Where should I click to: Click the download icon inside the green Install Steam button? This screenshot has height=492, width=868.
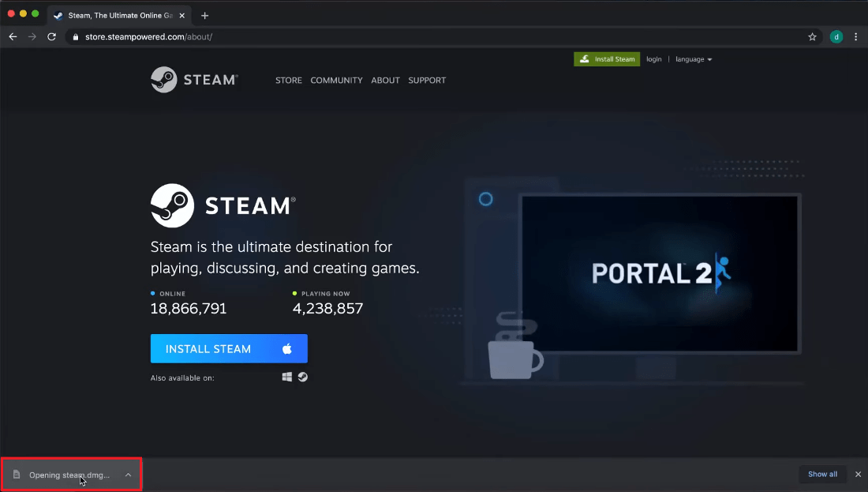tap(584, 58)
